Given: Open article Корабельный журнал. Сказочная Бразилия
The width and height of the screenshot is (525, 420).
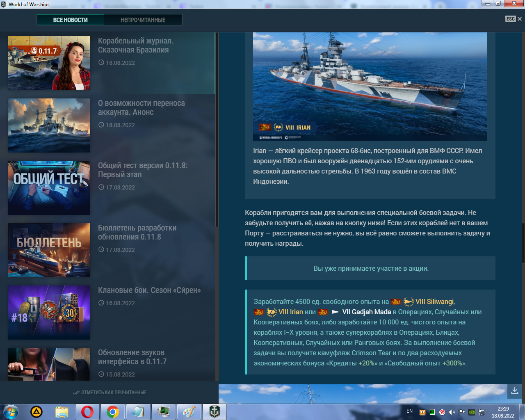Looking at the screenshot, I should click(x=136, y=45).
